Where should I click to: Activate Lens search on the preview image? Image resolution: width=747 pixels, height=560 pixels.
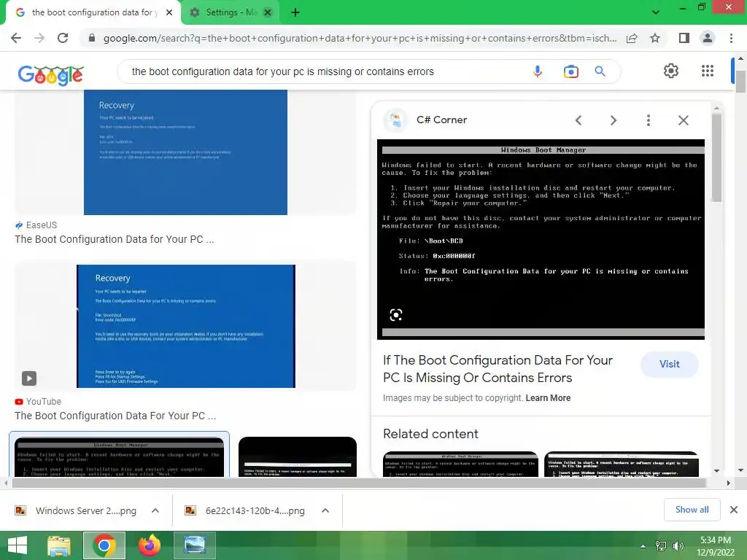coord(396,315)
